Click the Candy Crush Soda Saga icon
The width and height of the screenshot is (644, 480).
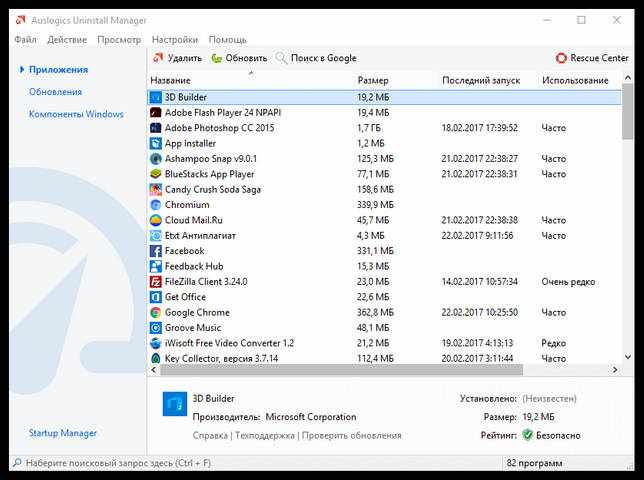tap(156, 189)
